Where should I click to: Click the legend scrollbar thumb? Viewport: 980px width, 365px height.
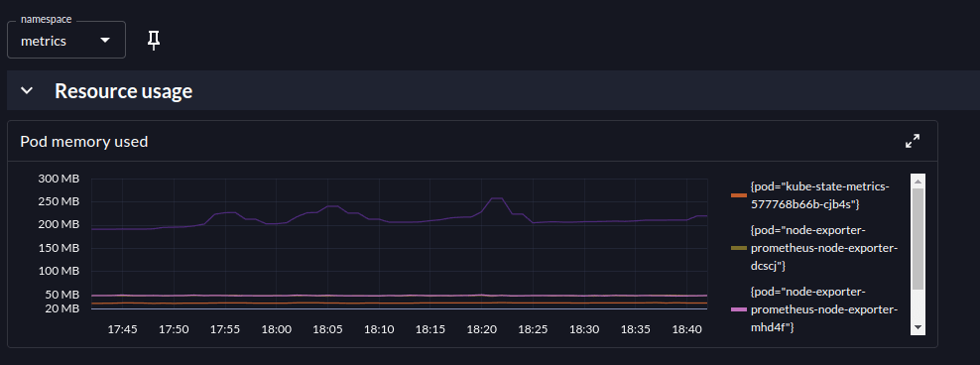tap(919, 239)
